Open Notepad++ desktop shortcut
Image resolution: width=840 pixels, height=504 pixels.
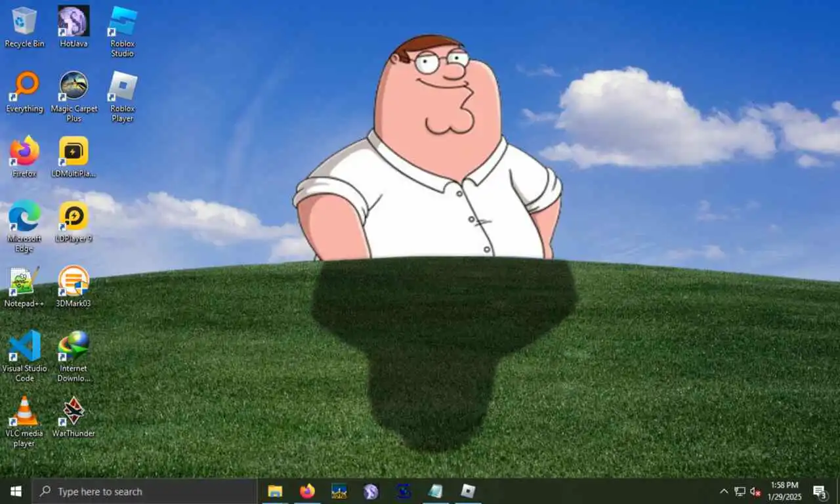pyautogui.click(x=24, y=287)
